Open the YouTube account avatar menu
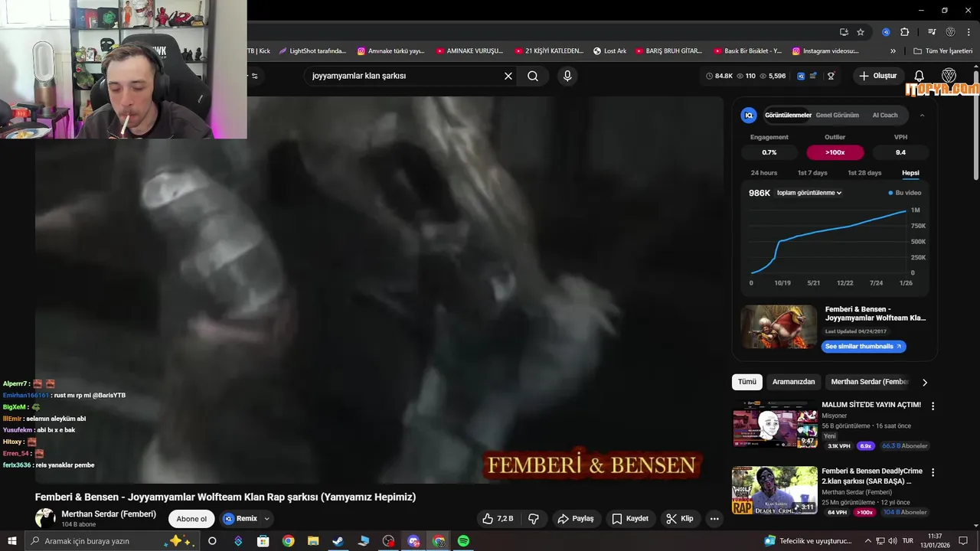 pos(949,76)
